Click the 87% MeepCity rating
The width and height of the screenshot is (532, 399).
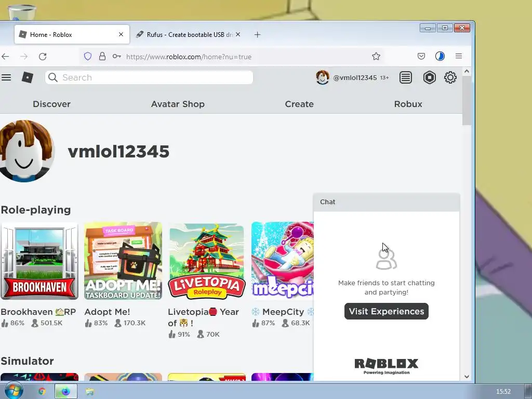[268, 323]
